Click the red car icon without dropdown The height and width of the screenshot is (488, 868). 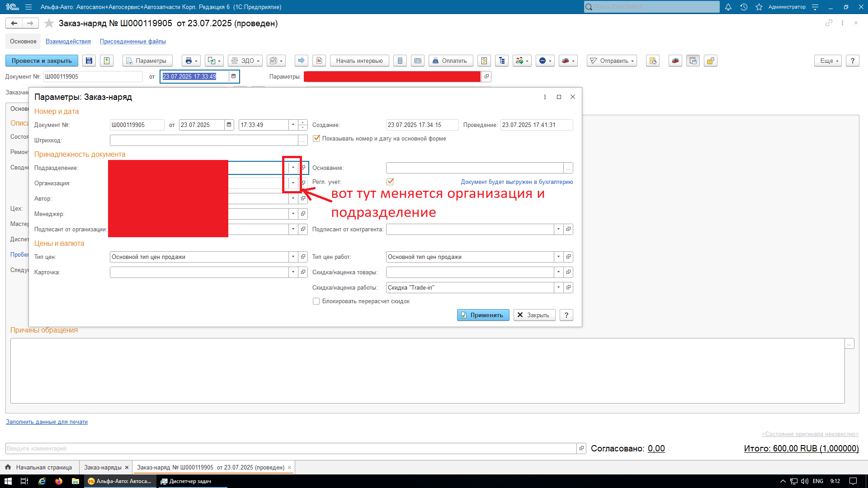coord(675,61)
